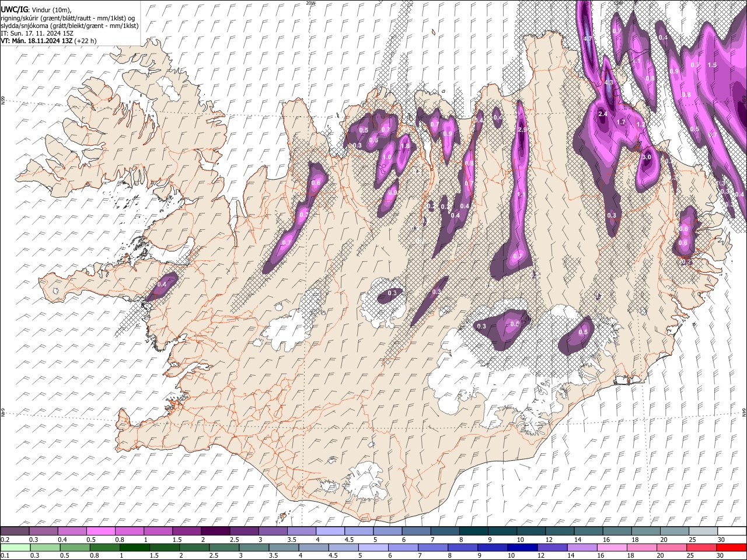The height and width of the screenshot is (560, 747).
Task: Click the 'rigning/skúrir' header line
Action: 68,18
